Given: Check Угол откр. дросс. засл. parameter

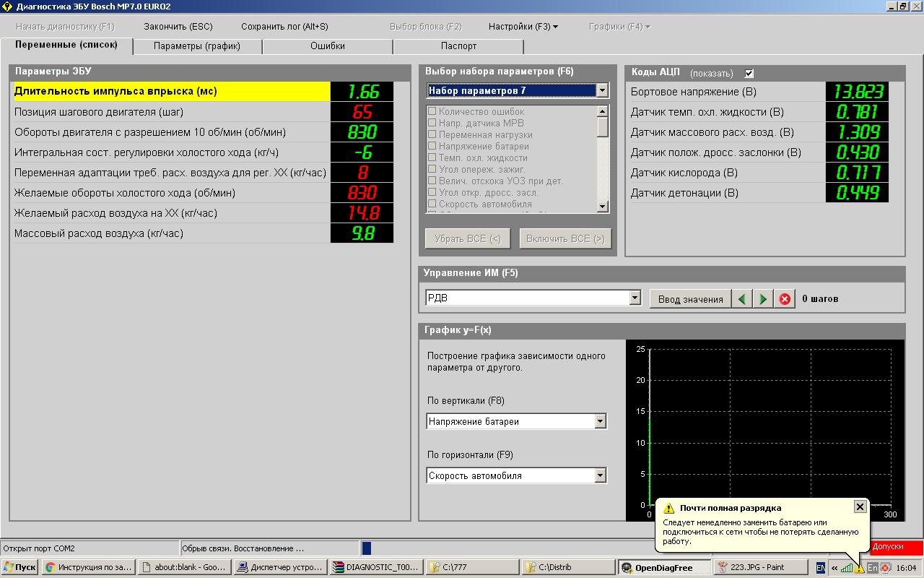Looking at the screenshot, I should tap(432, 192).
